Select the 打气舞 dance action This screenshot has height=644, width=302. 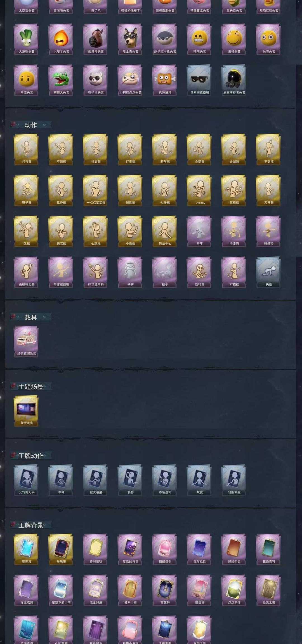(26, 149)
